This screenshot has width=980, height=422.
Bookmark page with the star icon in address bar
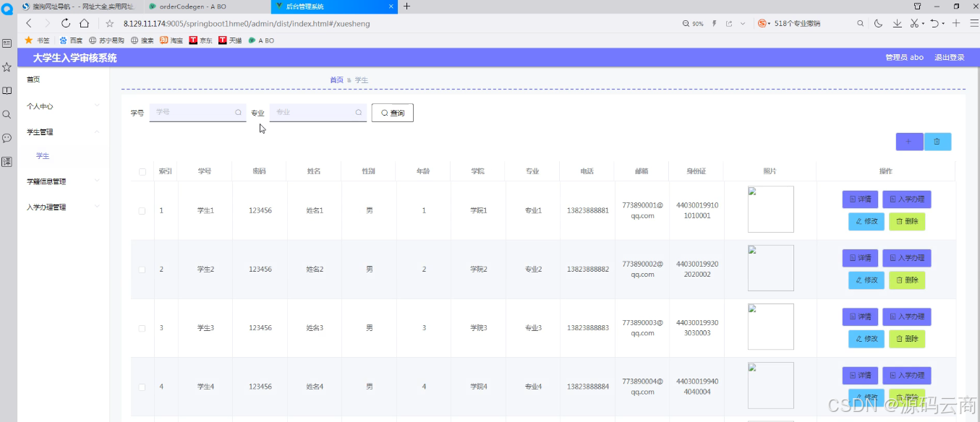pyautogui.click(x=110, y=23)
